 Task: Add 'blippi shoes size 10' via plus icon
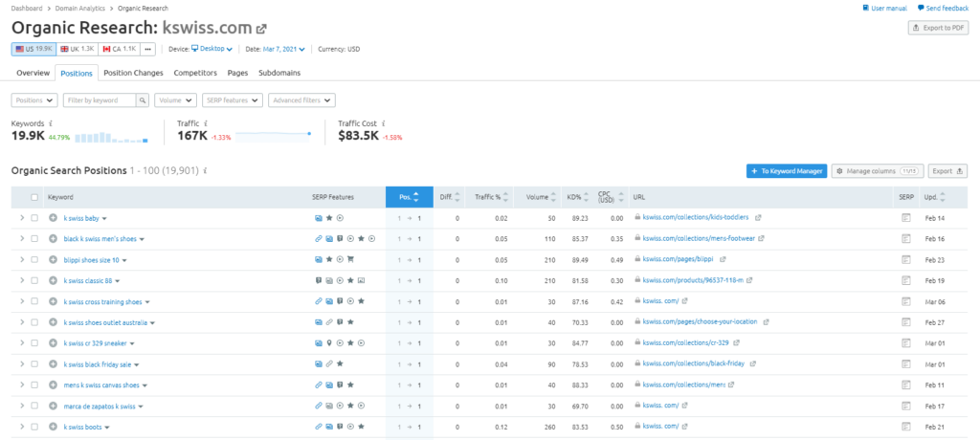(x=54, y=259)
